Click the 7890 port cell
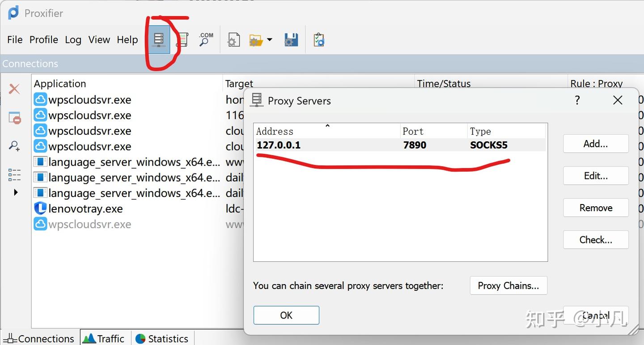The width and height of the screenshot is (644, 345). [415, 145]
